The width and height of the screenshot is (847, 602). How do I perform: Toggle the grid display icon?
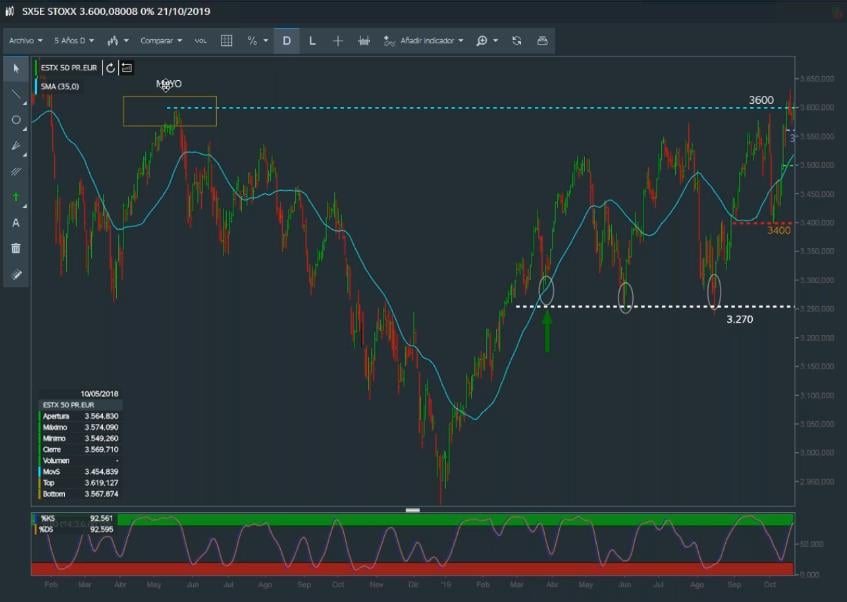pyautogui.click(x=227, y=41)
